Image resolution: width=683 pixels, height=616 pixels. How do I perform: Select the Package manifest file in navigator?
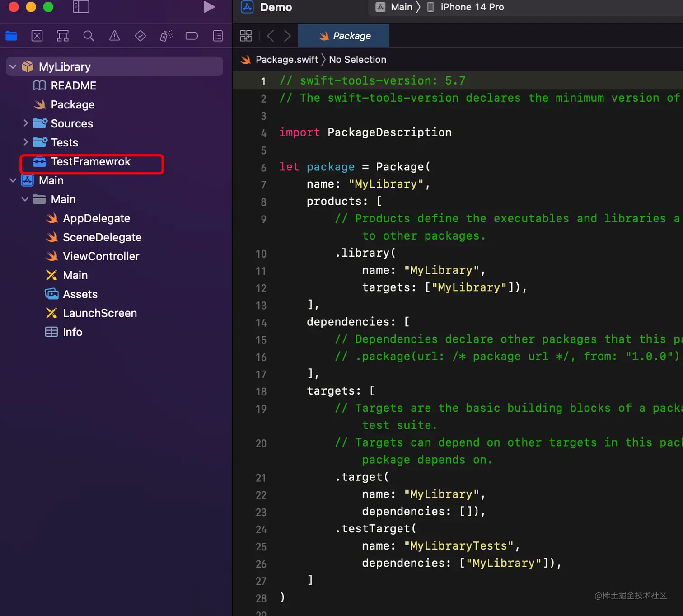click(x=73, y=104)
